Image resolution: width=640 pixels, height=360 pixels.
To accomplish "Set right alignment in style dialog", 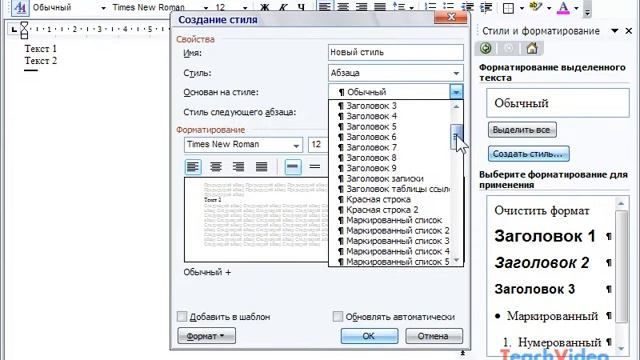I will (238, 167).
